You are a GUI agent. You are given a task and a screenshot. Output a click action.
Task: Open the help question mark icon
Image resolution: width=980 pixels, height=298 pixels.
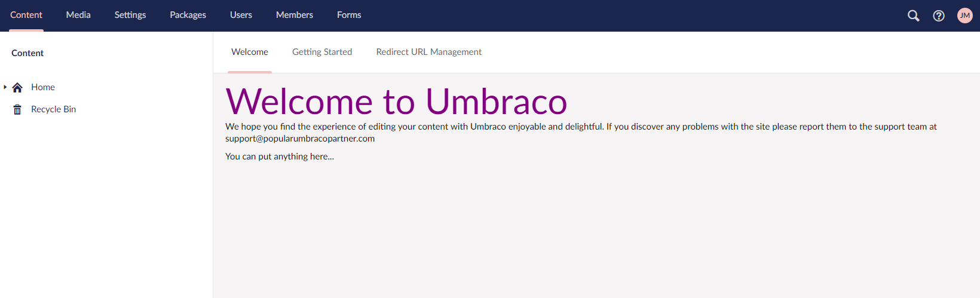(939, 16)
